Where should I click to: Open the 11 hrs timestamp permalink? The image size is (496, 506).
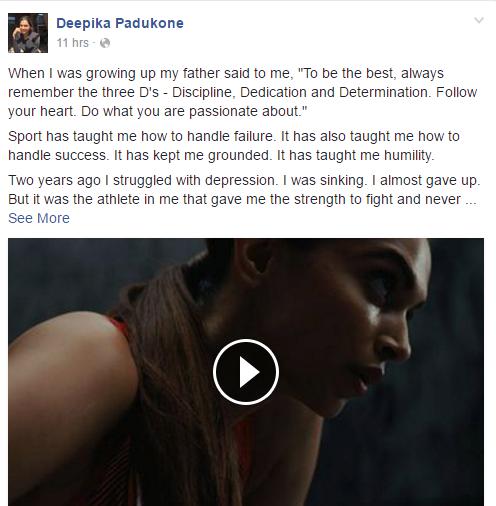click(73, 43)
